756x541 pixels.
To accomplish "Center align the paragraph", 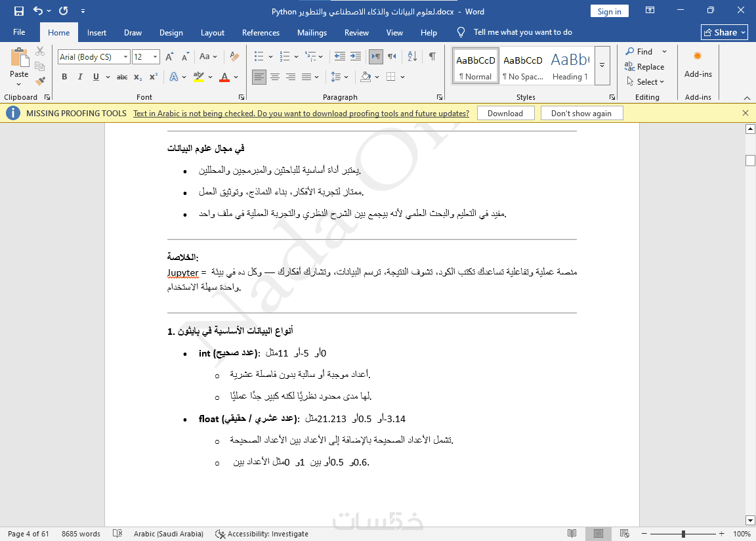I will pos(275,77).
